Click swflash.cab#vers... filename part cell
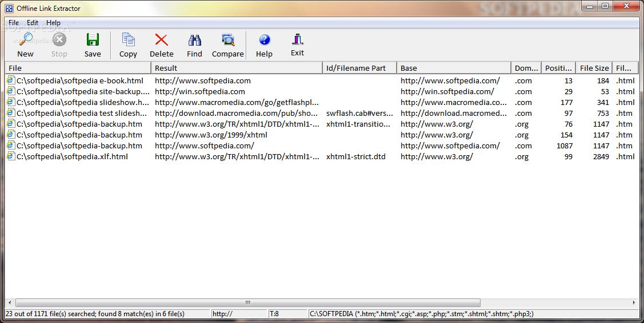644x323 pixels. [x=359, y=113]
